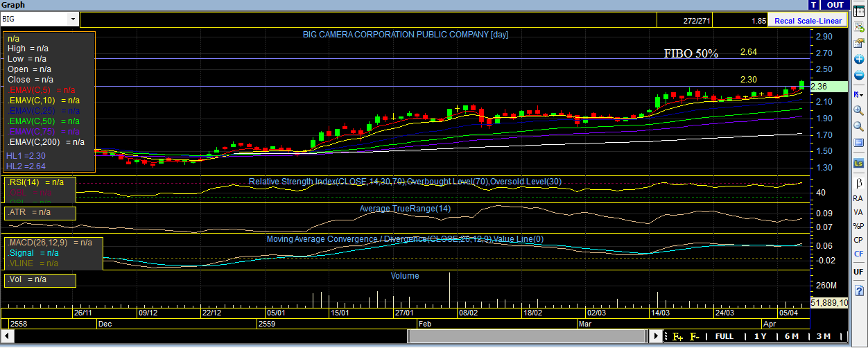Click the F- button in bottom bar
The height and width of the screenshot is (348, 868).
(x=695, y=336)
